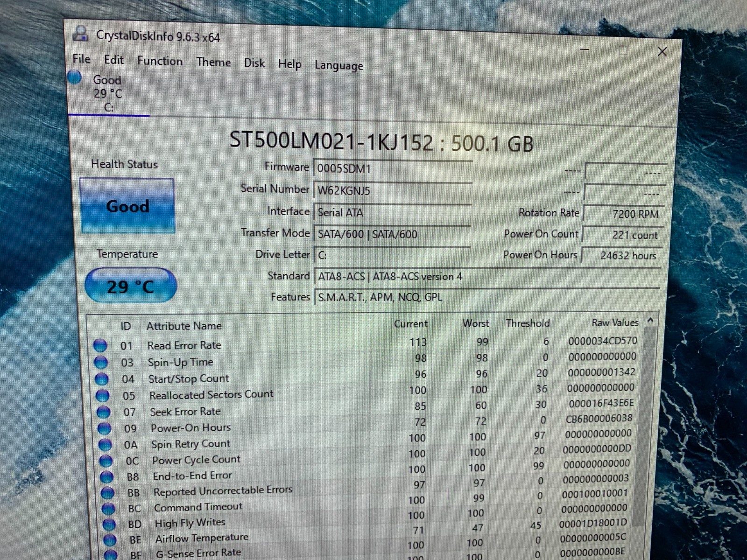The width and height of the screenshot is (747, 560).
Task: Click the Good health status button
Action: pyautogui.click(x=127, y=206)
